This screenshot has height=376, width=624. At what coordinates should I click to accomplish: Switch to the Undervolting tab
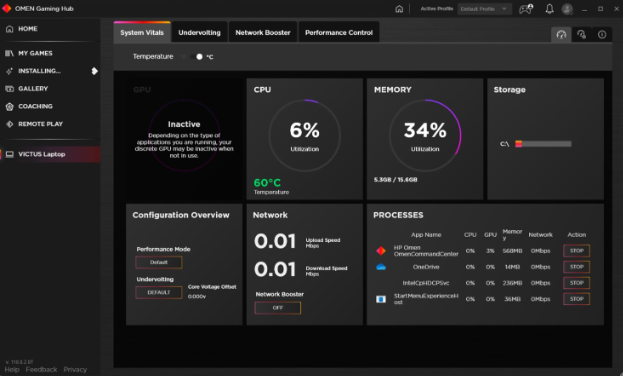click(199, 33)
